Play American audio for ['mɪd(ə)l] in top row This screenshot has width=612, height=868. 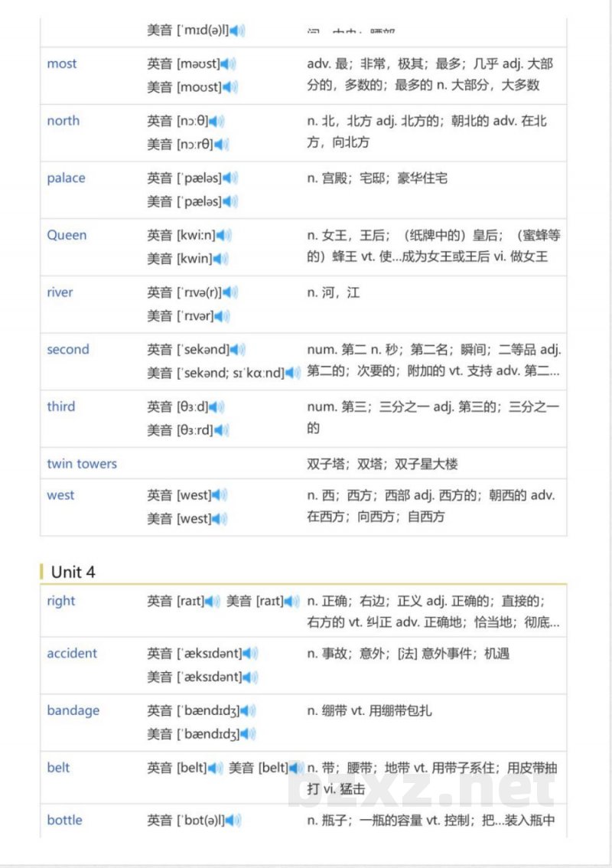point(237,31)
